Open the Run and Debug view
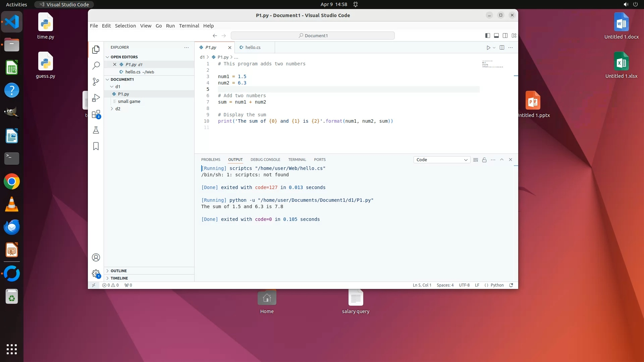Image resolution: width=644 pixels, height=362 pixels. point(96,98)
